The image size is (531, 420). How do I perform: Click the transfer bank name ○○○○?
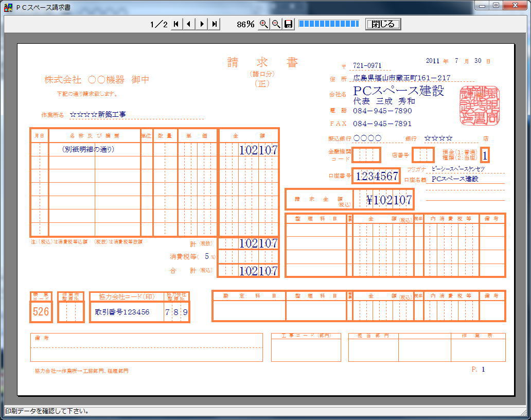(x=367, y=138)
